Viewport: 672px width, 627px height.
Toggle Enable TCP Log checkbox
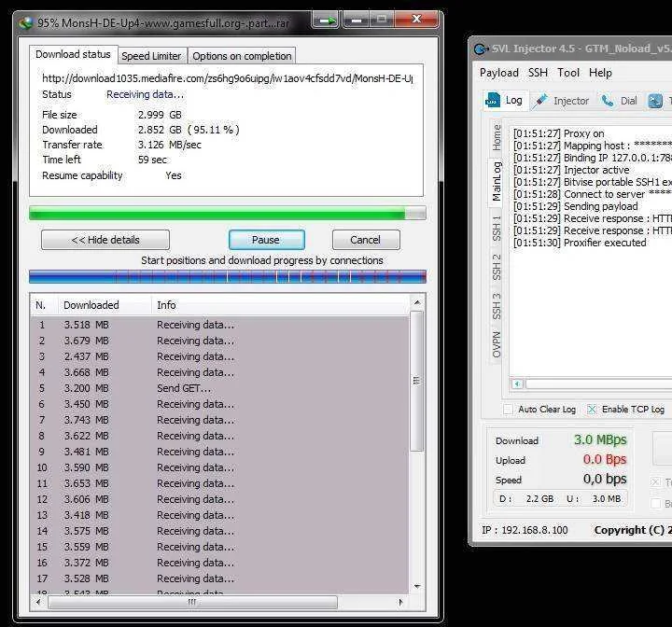coord(592,410)
